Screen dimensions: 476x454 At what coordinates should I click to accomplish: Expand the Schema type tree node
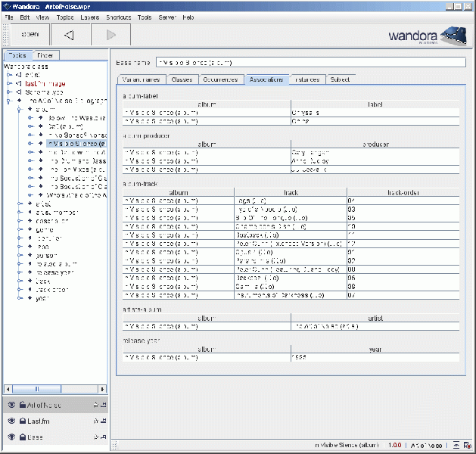(x=9, y=92)
